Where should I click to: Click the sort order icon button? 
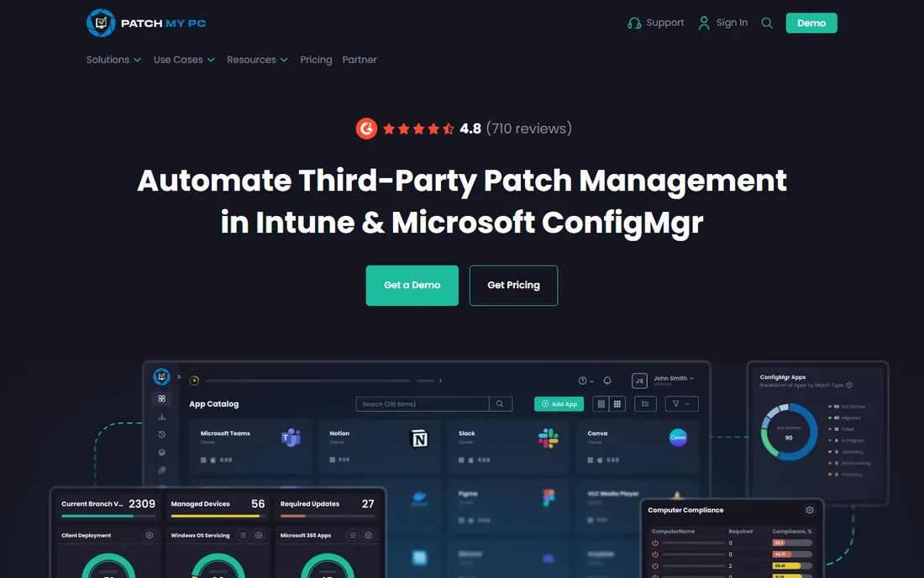tap(645, 403)
